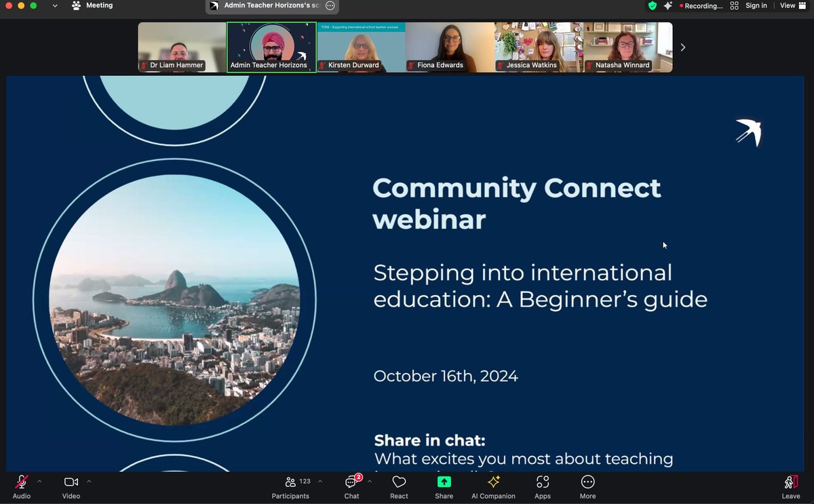Click the "Share in chat:" heading

point(430,440)
